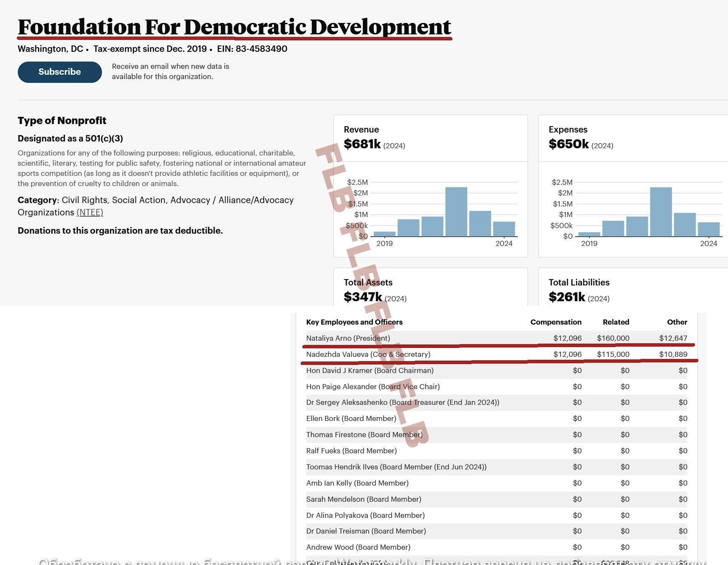Screen dimensions: 728x565
Task: Select the Nadezhda Valueva (Coo & Secretary) row
Action: [x=368, y=354]
